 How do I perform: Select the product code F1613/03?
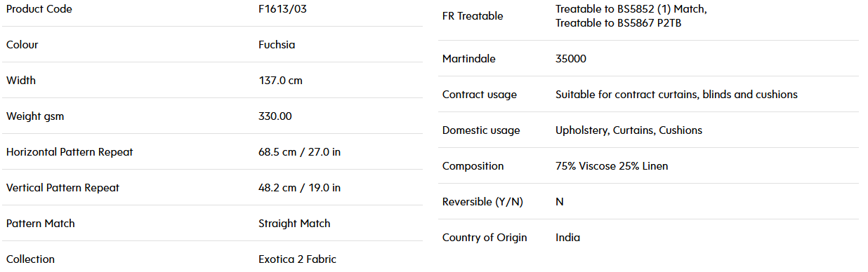(281, 9)
